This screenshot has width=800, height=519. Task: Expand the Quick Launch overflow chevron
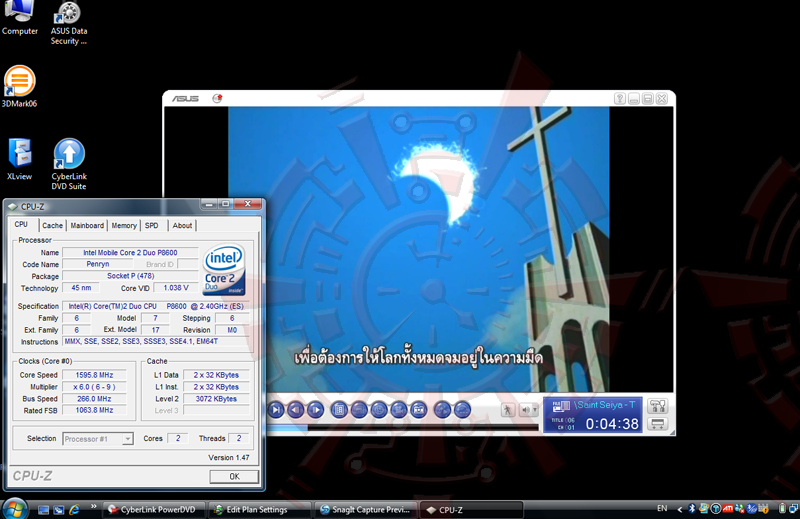point(93,506)
